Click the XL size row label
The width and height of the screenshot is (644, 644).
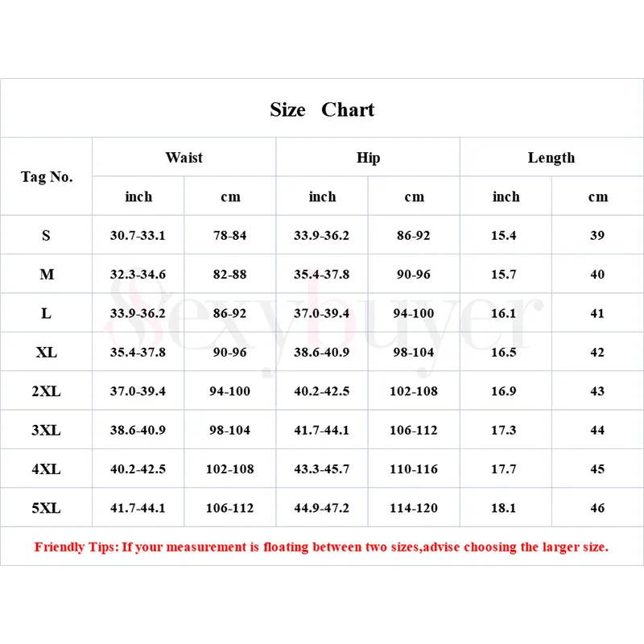tap(47, 353)
